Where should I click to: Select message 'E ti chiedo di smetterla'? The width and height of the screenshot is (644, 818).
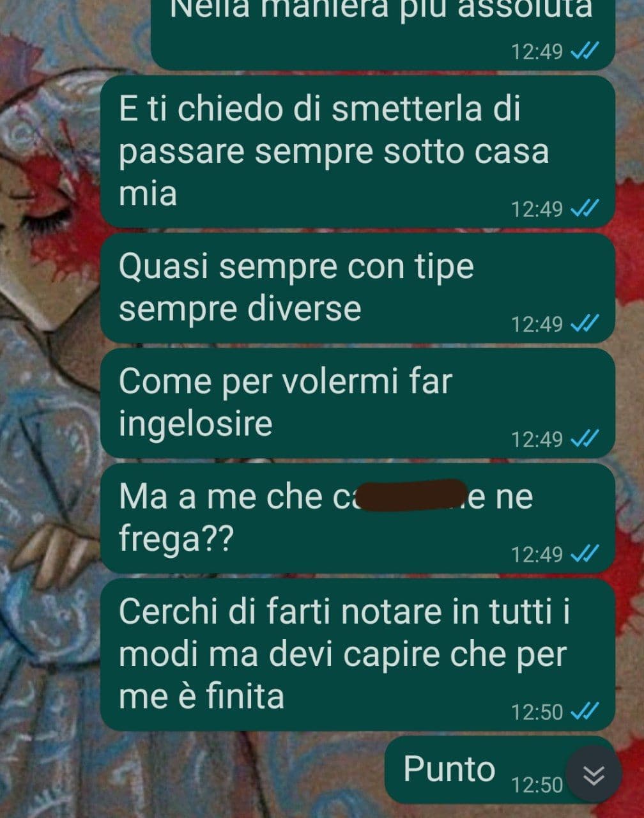pos(358,151)
